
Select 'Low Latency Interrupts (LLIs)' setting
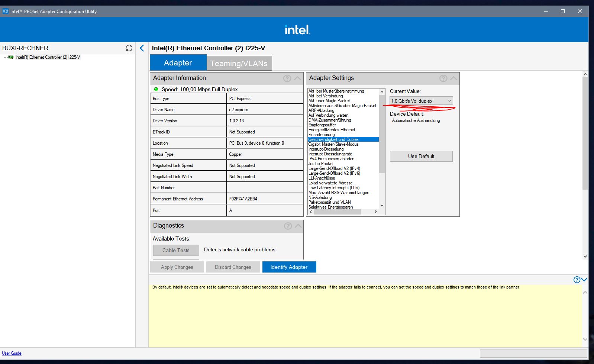[334, 188]
